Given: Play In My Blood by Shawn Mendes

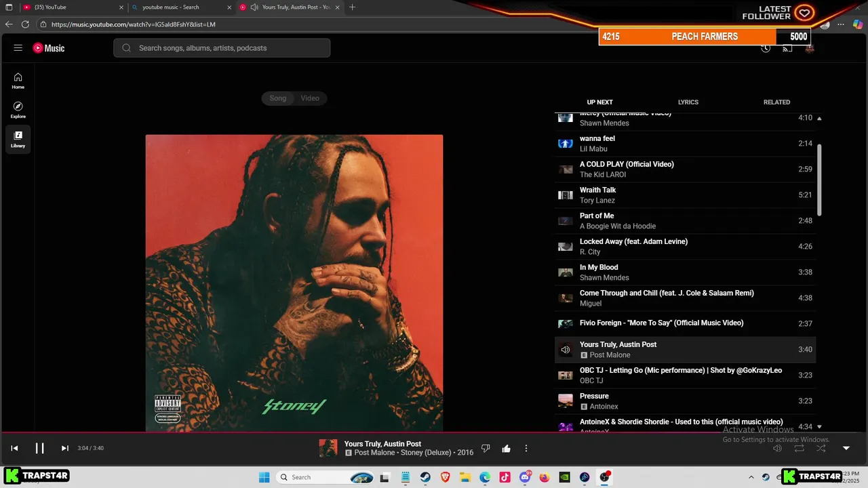Looking at the screenshot, I should click(685, 272).
